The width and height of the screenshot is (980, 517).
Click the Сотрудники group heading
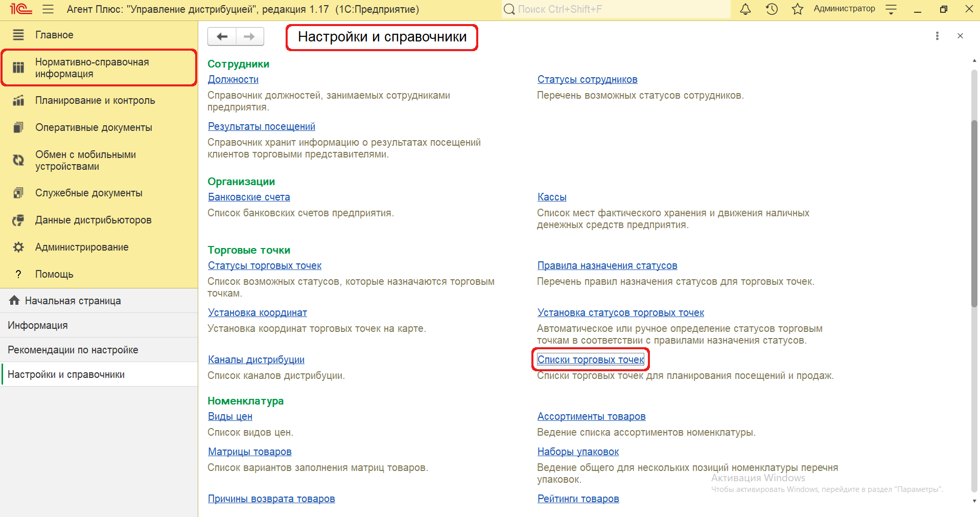[238, 64]
